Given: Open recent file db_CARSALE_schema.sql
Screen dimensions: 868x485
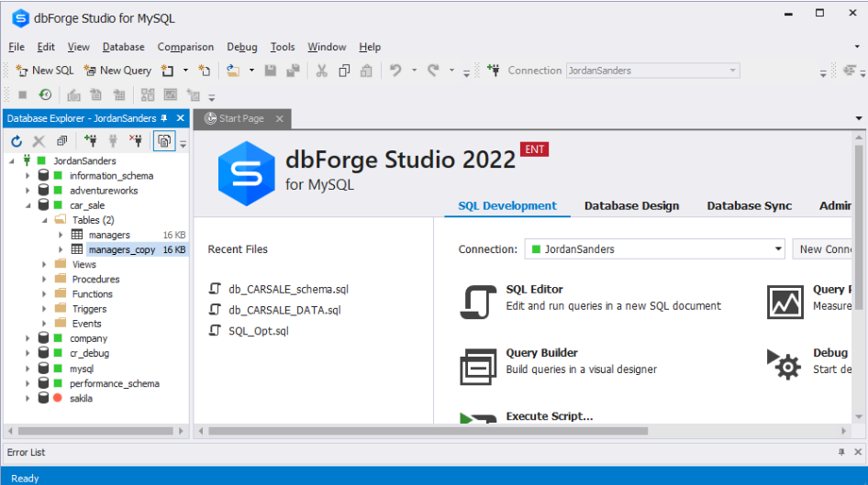Looking at the screenshot, I should tap(288, 289).
